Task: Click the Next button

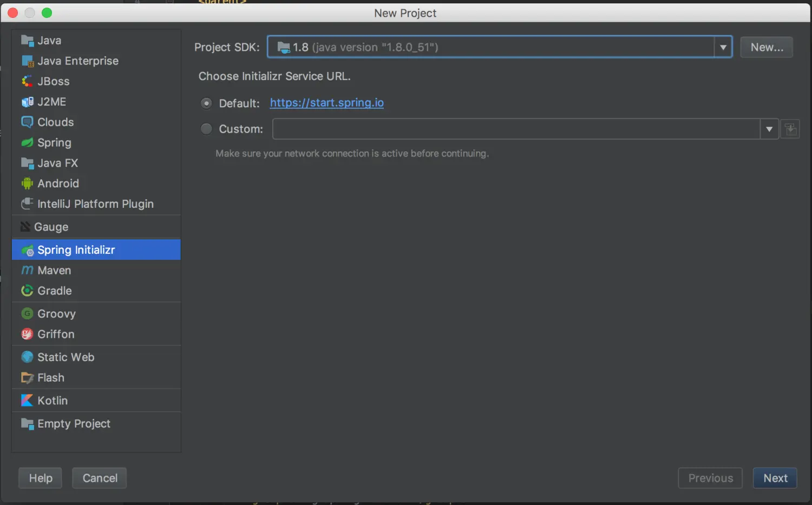Action: pyautogui.click(x=775, y=478)
